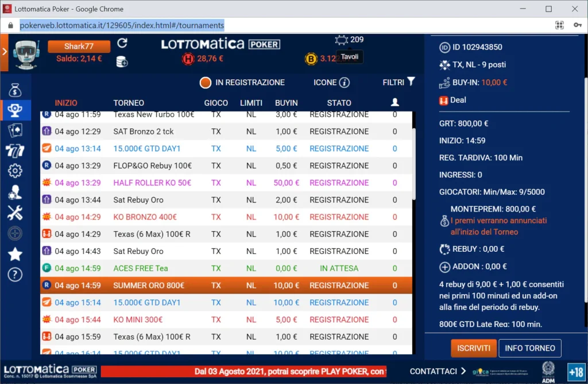Click the ADDON plus icon
The image size is (588, 384).
coord(444,267)
